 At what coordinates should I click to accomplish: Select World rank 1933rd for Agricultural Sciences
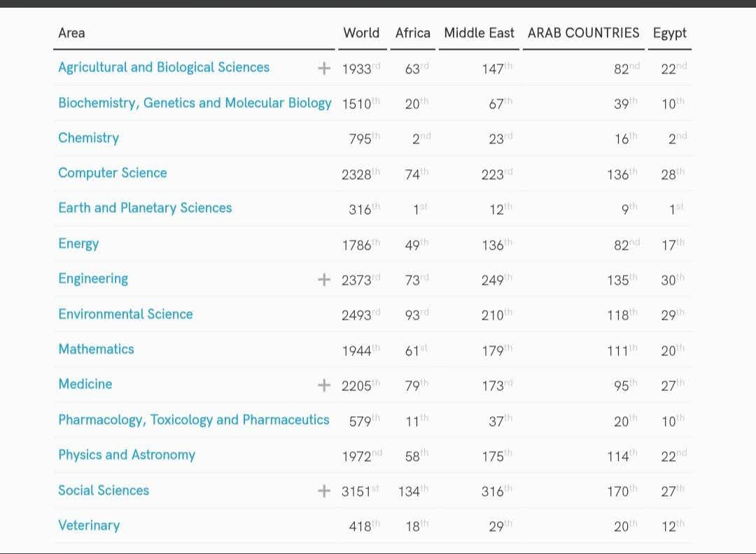pyautogui.click(x=361, y=69)
